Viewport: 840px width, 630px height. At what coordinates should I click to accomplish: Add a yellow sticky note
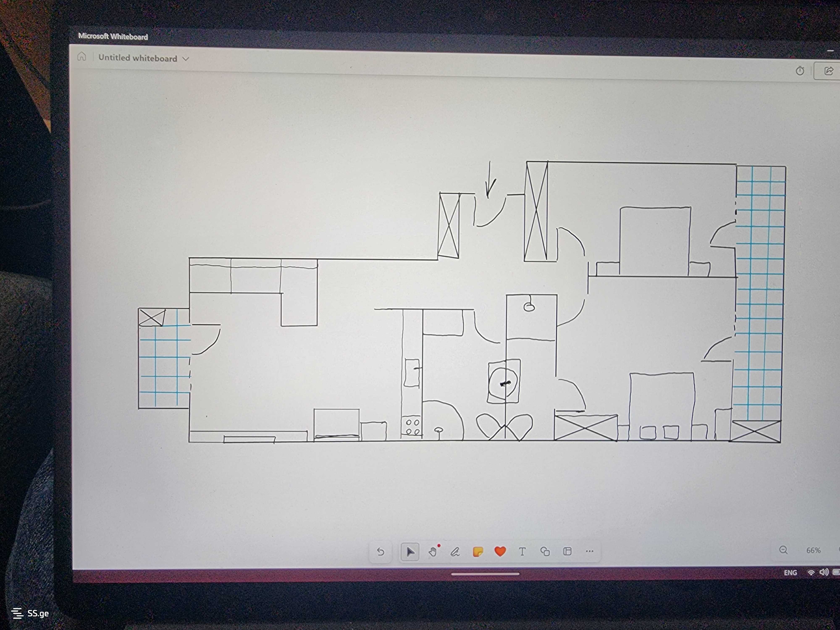478,551
